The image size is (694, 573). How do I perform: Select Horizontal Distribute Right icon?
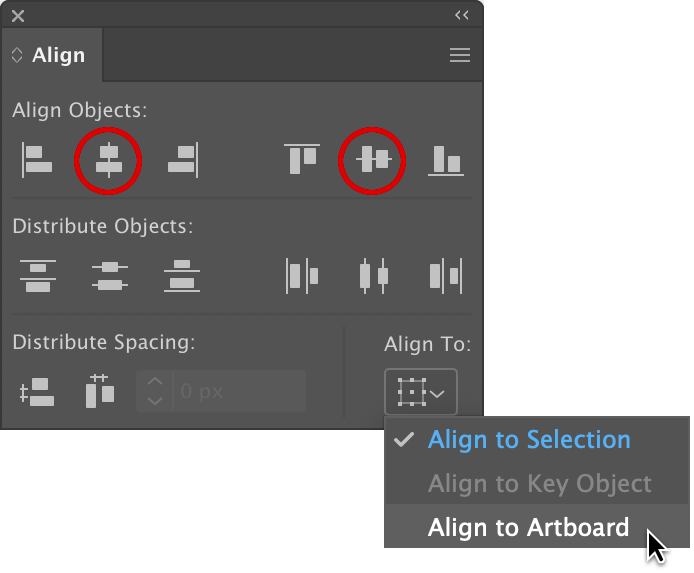pyautogui.click(x=445, y=276)
